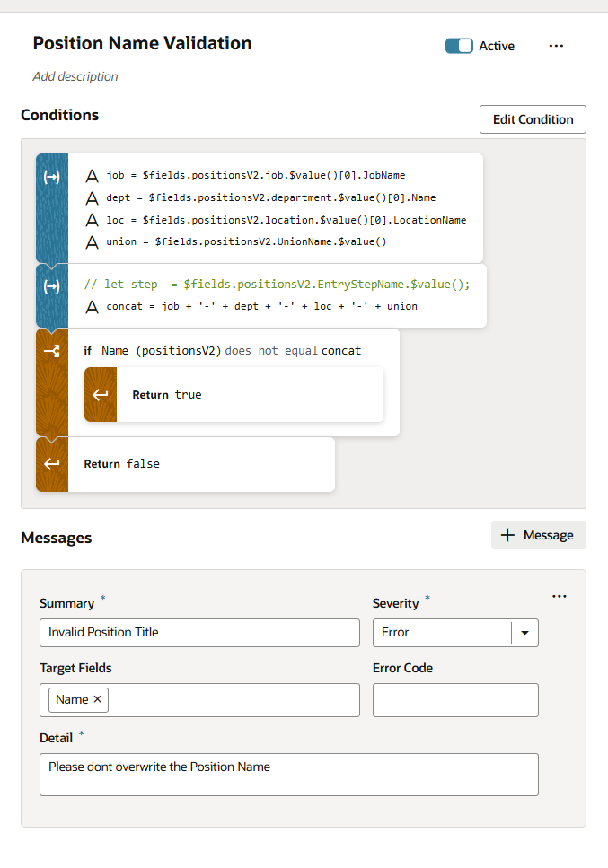Click the A icon beside the concat assignment
This screenshot has height=868, width=608.
(x=93, y=306)
